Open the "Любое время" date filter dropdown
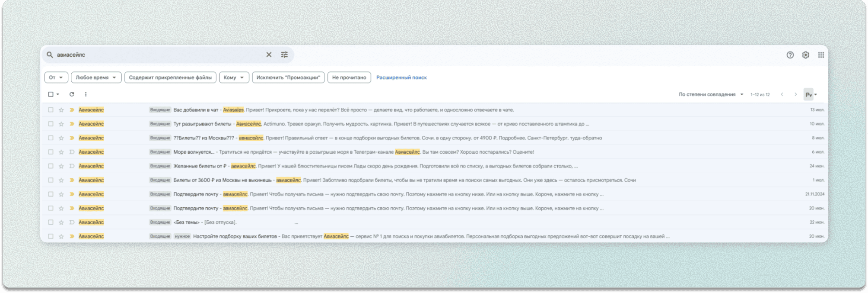This screenshot has width=868, height=293. coord(96,77)
